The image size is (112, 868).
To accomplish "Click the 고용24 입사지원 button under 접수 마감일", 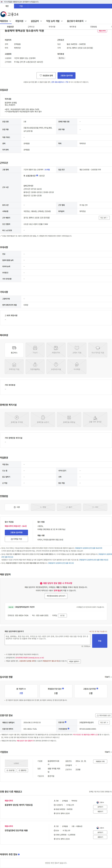I will 16,532.
